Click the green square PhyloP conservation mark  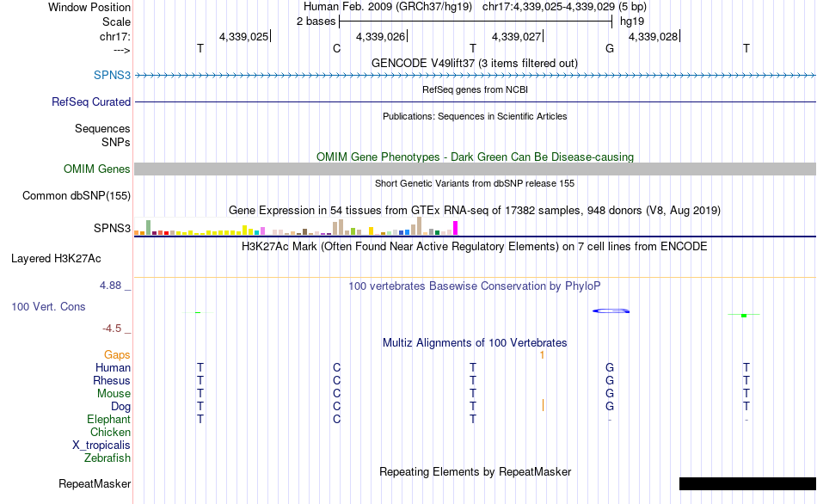744,316
